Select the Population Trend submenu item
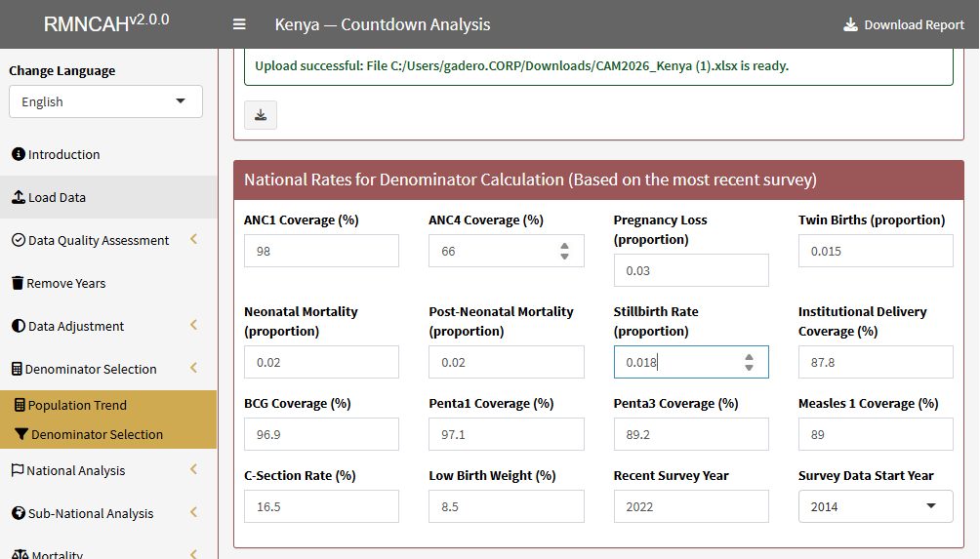Viewport: 980px width, 559px height. 108,405
